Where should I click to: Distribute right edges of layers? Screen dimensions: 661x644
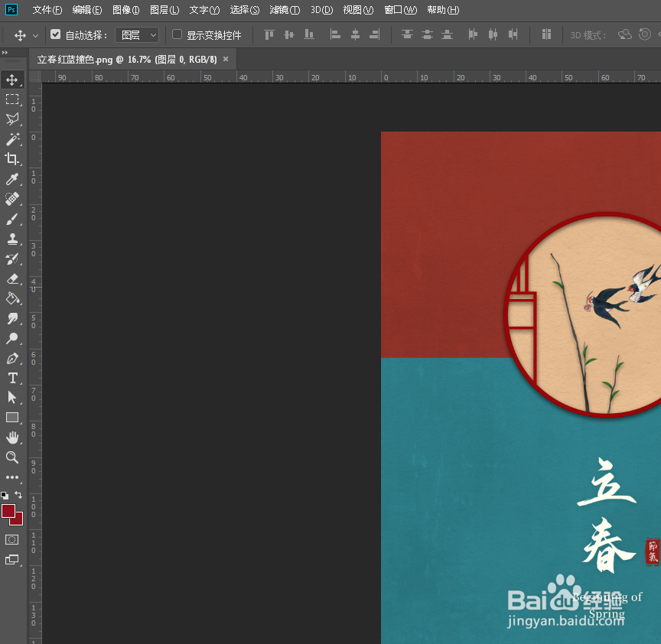(x=513, y=34)
